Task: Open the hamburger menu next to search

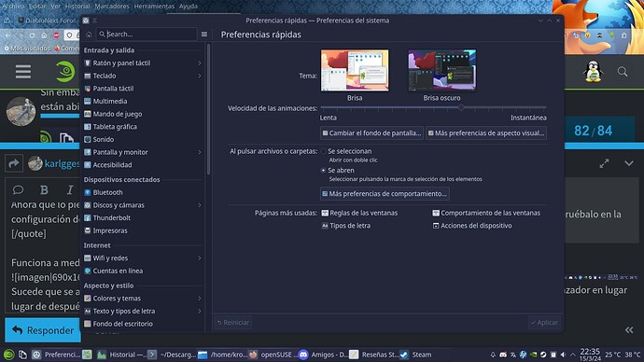Action: pyautogui.click(x=204, y=35)
